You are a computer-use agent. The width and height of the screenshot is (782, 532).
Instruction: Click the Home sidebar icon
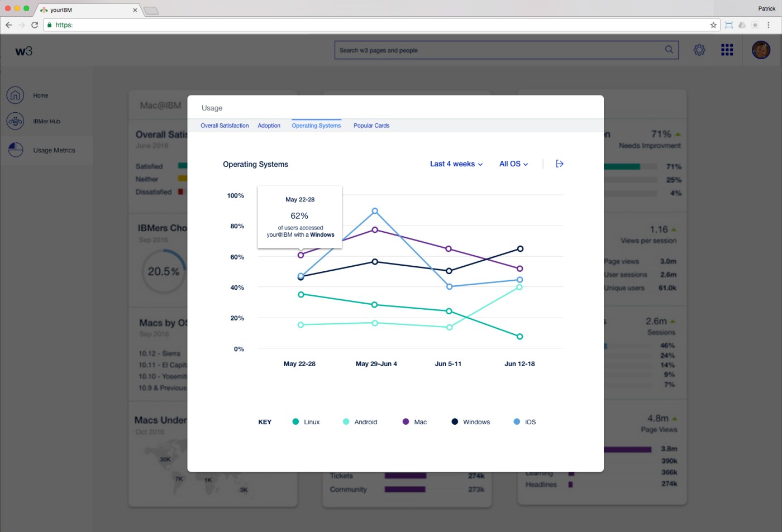[x=16, y=95]
